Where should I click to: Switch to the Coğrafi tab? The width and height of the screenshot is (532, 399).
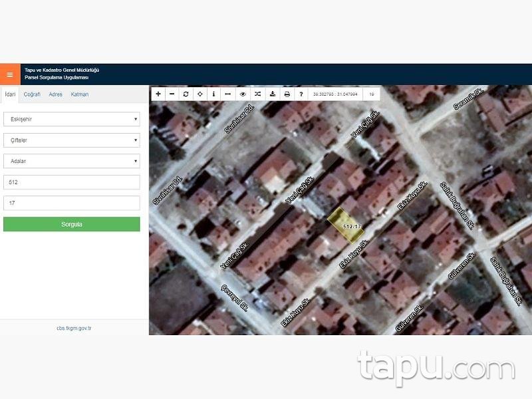32,94
